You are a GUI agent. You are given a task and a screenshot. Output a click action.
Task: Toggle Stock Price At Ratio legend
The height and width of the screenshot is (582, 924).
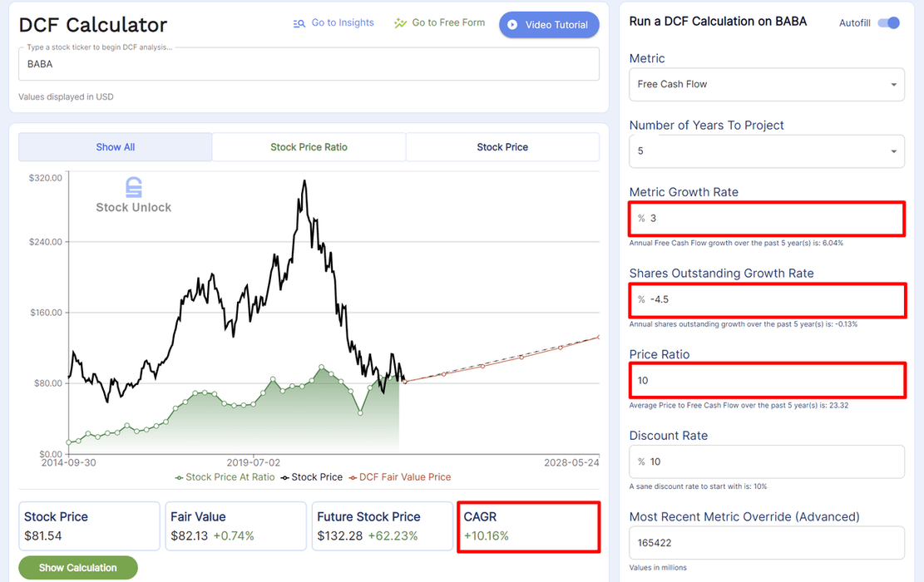click(224, 477)
